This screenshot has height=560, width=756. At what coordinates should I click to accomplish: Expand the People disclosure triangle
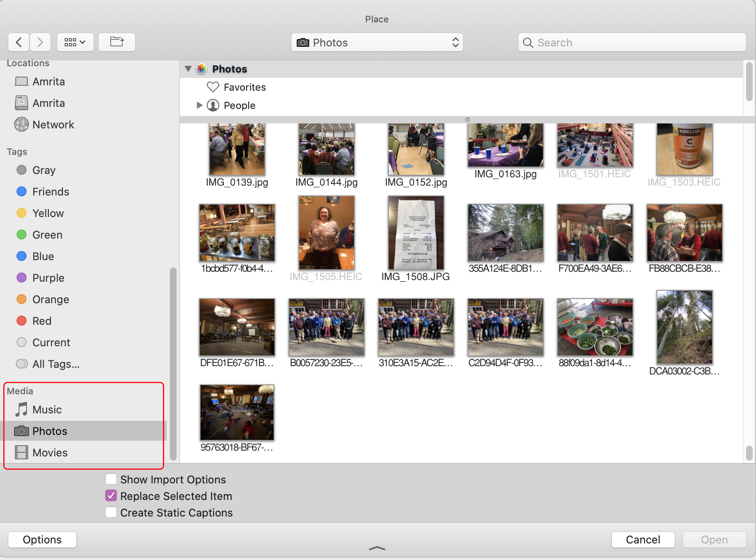(199, 105)
